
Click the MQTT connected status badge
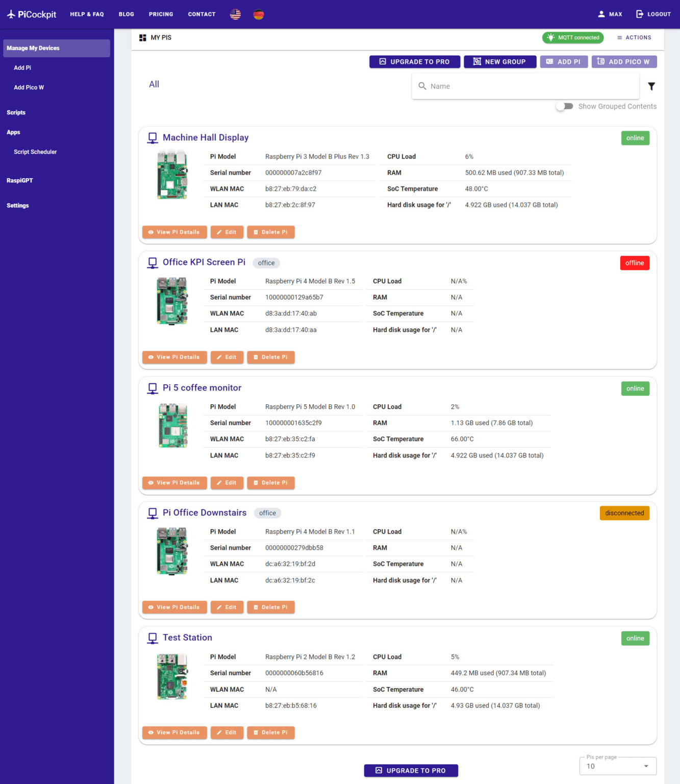(572, 37)
